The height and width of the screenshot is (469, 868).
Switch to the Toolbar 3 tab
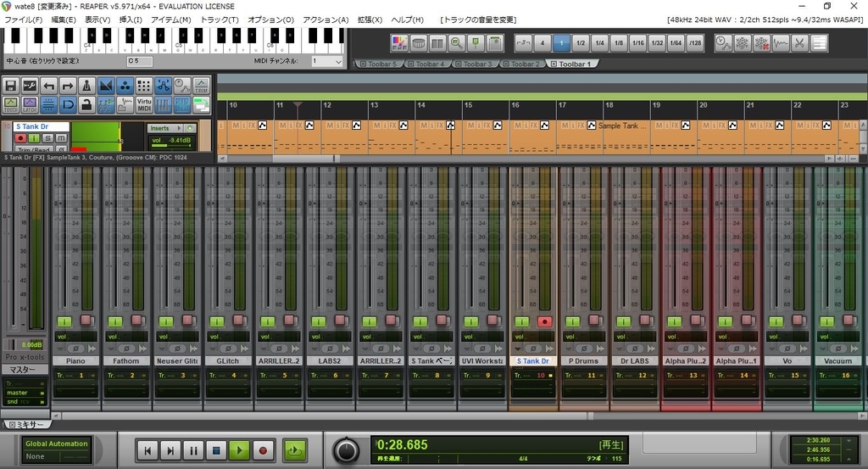pyautogui.click(x=476, y=64)
